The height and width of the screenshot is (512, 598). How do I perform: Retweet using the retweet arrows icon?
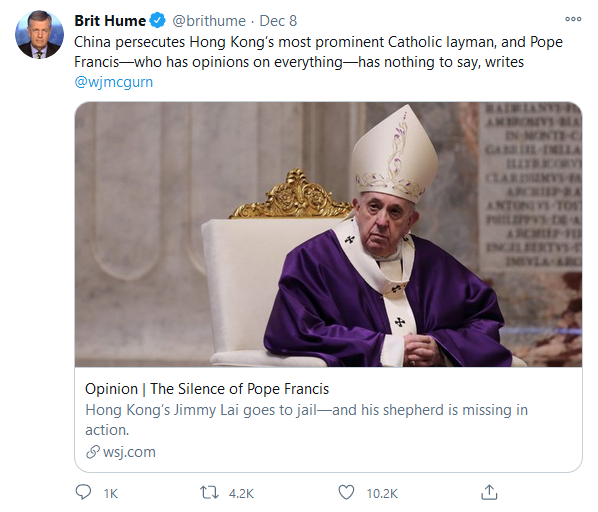pyautogui.click(x=209, y=493)
